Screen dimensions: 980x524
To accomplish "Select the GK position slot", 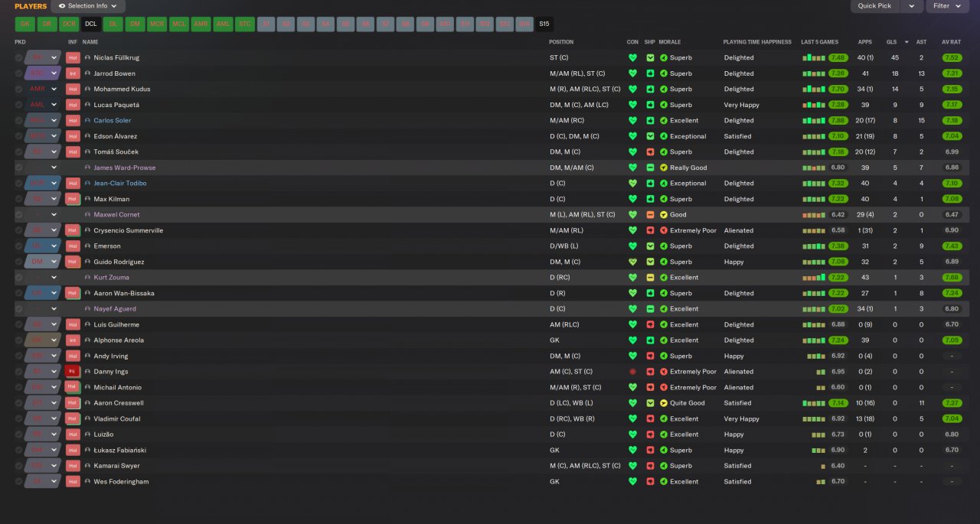I will click(25, 24).
